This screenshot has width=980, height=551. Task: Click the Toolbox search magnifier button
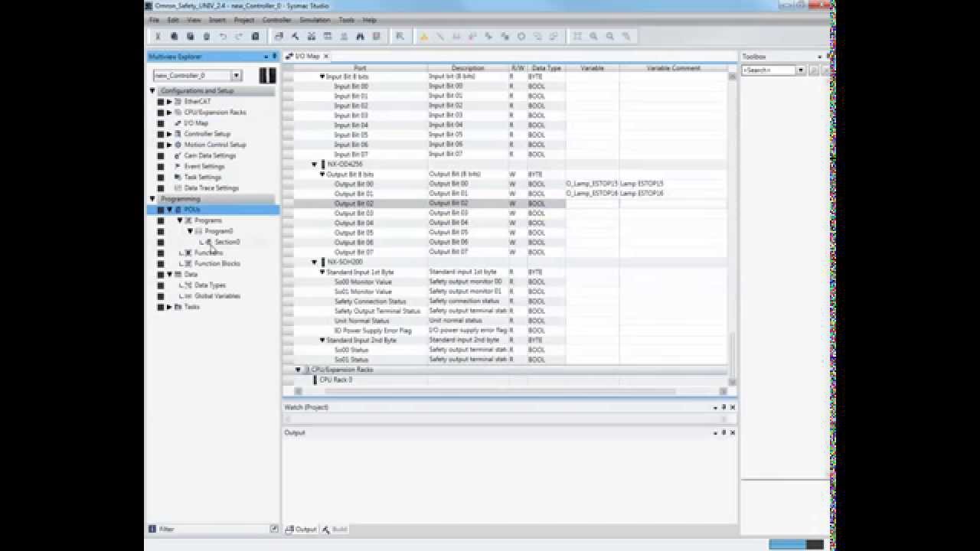point(814,70)
